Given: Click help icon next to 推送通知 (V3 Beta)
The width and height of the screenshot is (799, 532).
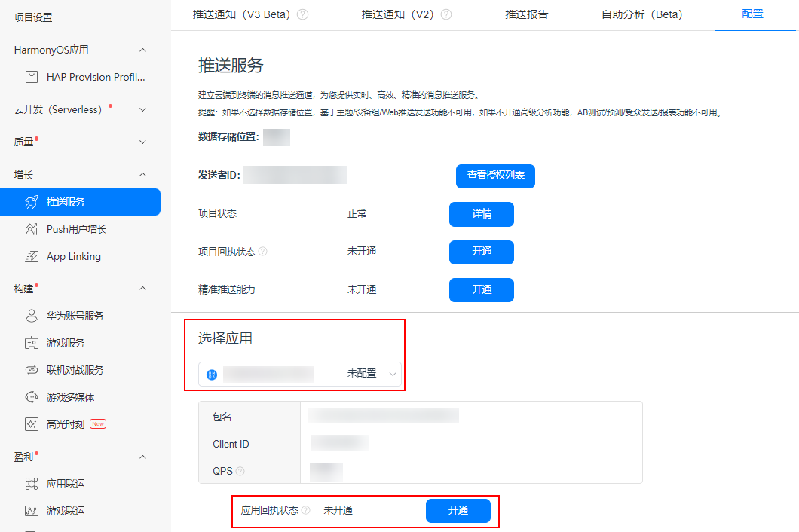Looking at the screenshot, I should (x=303, y=14).
